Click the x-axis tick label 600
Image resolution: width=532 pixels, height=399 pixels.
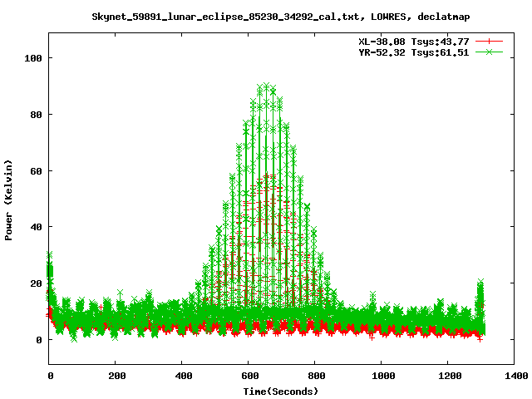pyautogui.click(x=249, y=376)
